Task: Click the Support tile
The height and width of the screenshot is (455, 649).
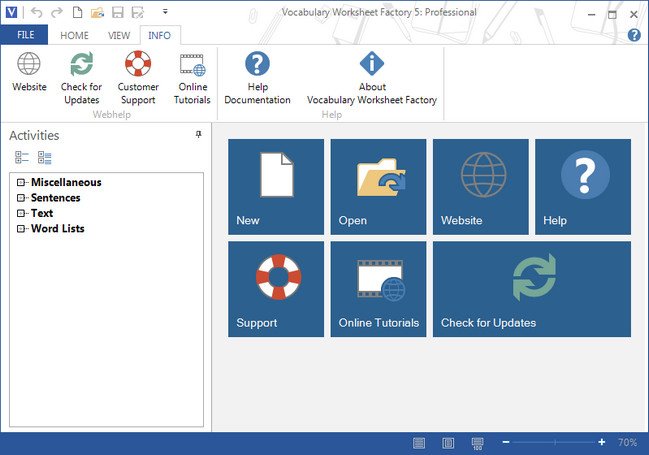Action: (276, 289)
